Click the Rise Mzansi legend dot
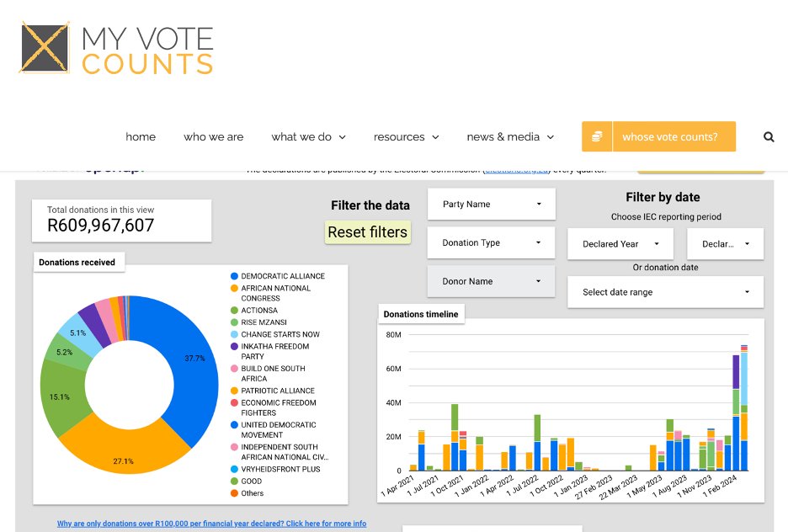 tap(234, 322)
